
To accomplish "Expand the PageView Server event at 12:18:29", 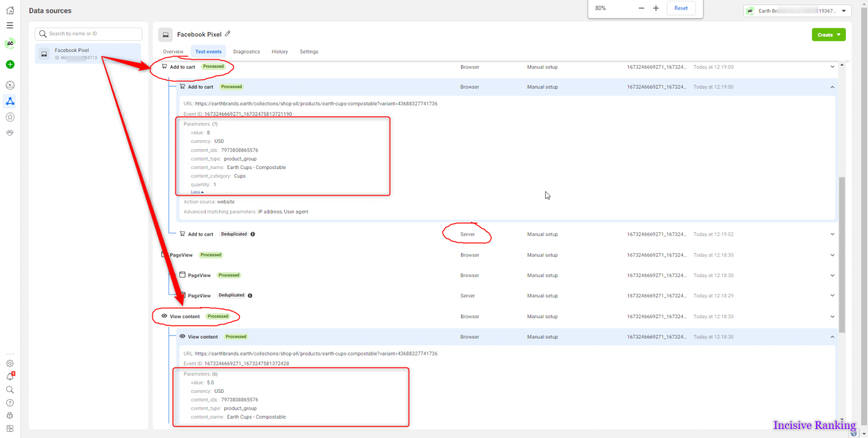I will pyautogui.click(x=832, y=296).
